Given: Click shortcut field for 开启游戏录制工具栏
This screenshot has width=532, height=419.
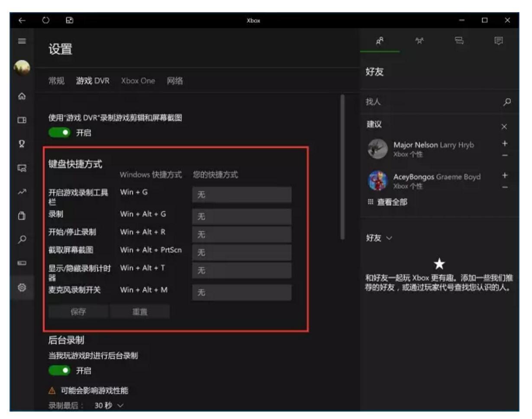Looking at the screenshot, I should 242,195.
